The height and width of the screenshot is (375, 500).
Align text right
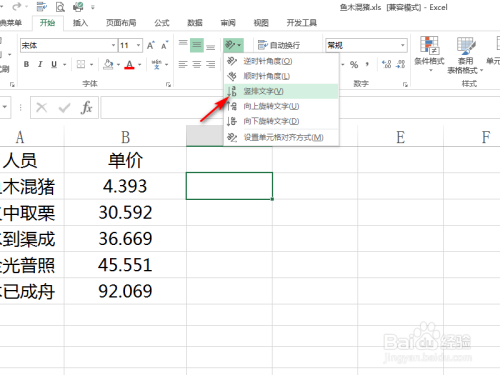pyautogui.click(x=210, y=64)
